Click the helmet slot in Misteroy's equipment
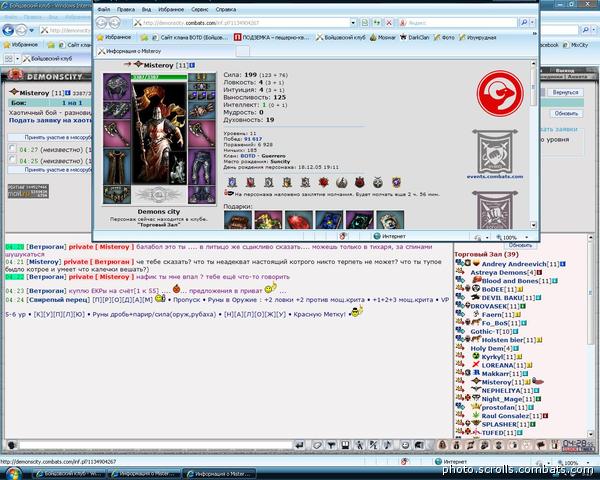Viewport: 600px width, 480px height. pos(117,87)
